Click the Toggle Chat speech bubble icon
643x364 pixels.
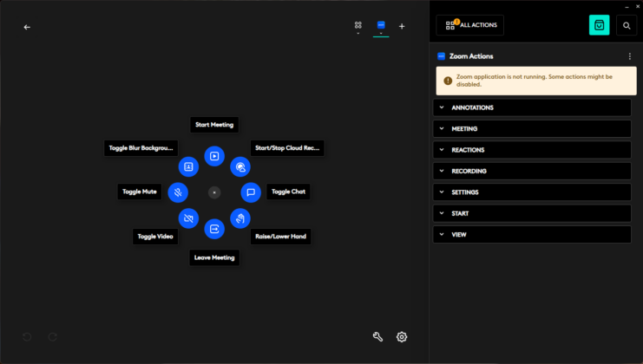click(251, 192)
